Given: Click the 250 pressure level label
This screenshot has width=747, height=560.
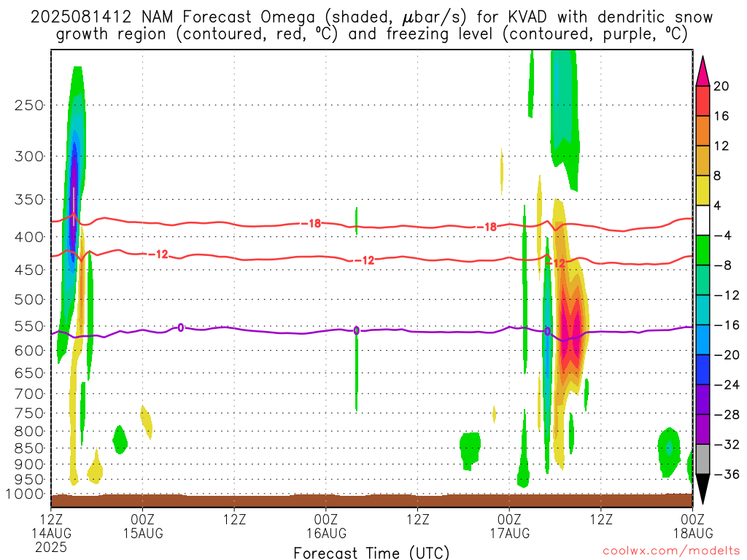Looking at the screenshot, I should (29, 105).
